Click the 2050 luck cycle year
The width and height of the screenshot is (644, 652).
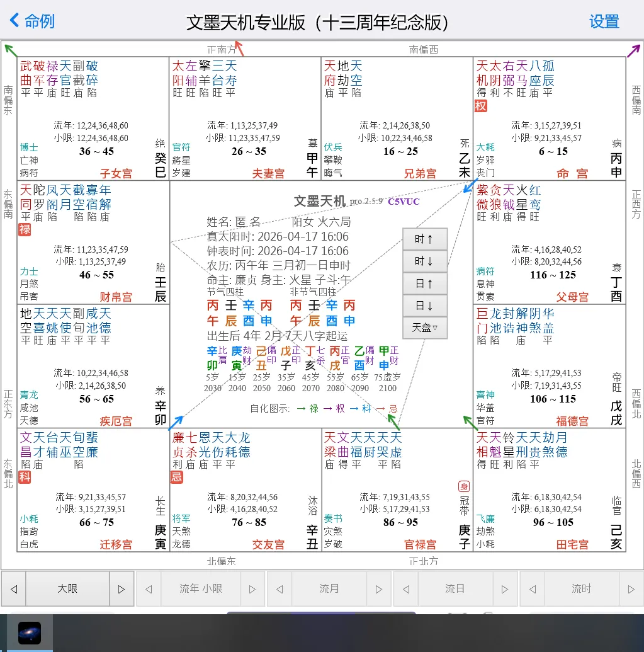(x=262, y=388)
